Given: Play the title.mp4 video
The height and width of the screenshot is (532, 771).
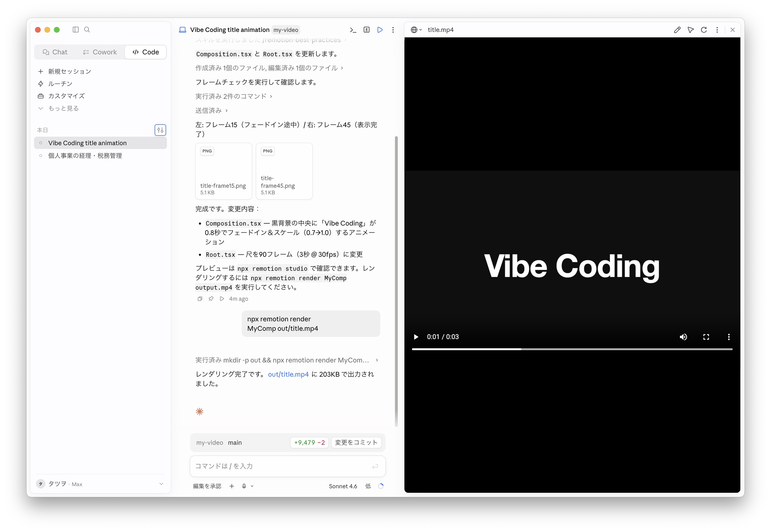Looking at the screenshot, I should 416,337.
